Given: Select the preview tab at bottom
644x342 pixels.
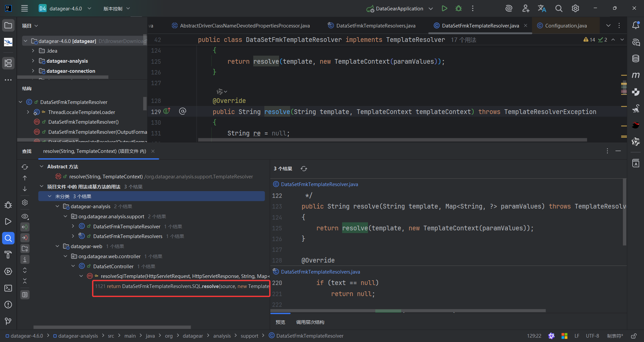Looking at the screenshot, I should click(x=280, y=322).
